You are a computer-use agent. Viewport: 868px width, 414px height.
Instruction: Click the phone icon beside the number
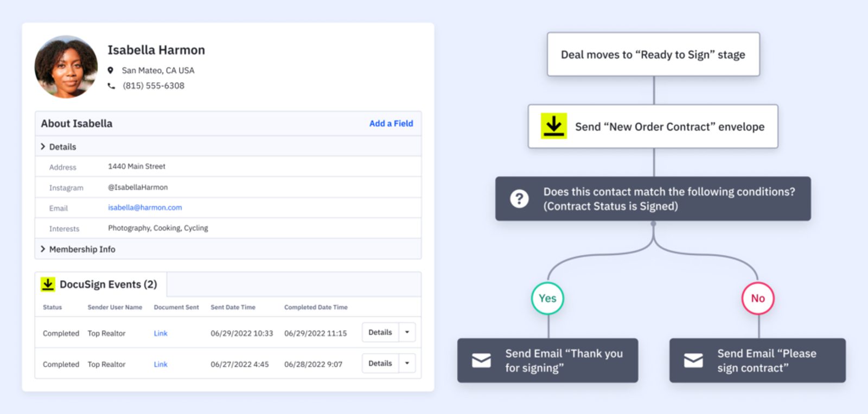[111, 86]
